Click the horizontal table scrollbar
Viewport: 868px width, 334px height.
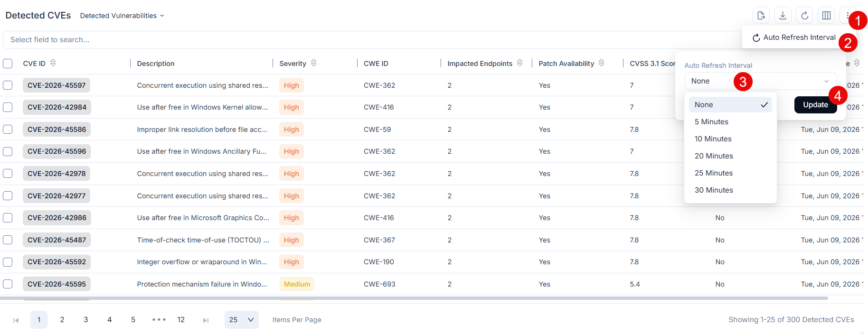414,298
